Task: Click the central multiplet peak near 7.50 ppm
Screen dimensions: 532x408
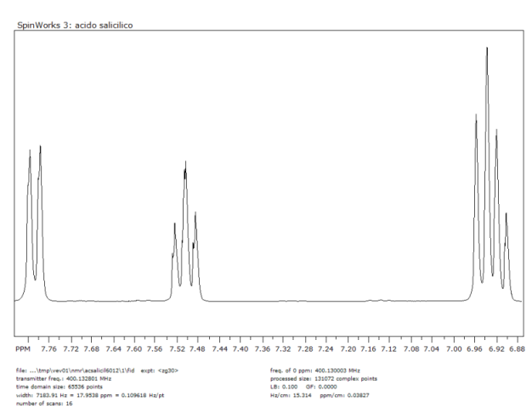Action: tap(185, 166)
